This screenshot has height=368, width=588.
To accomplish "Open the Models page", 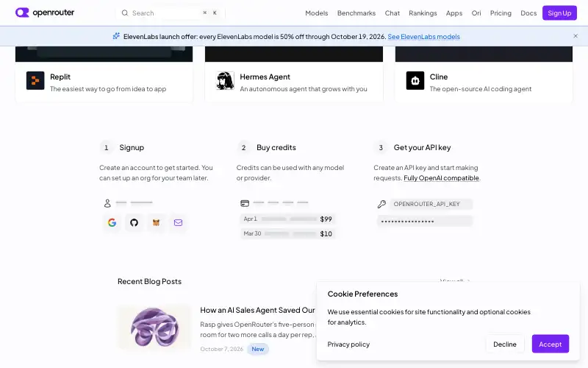I will (317, 13).
